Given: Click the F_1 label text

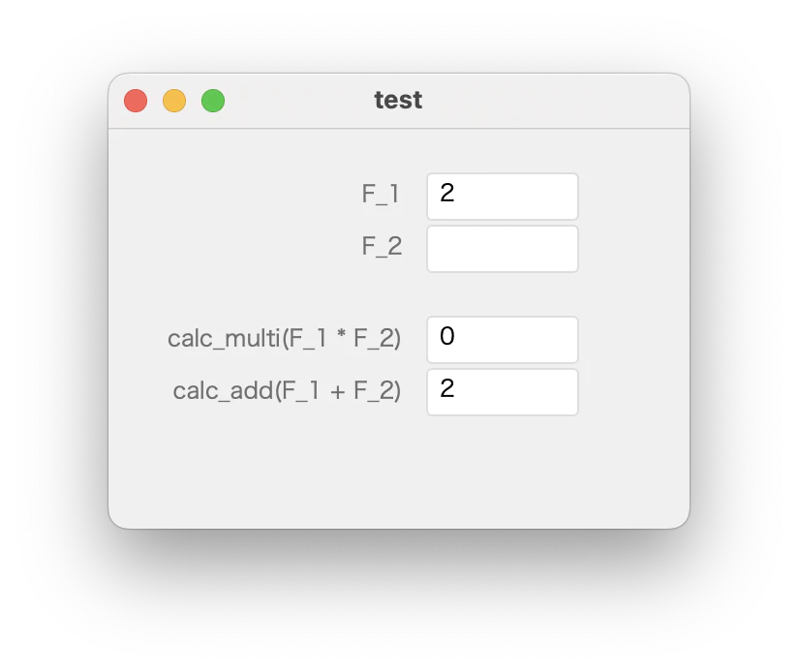Looking at the screenshot, I should click(x=381, y=195).
